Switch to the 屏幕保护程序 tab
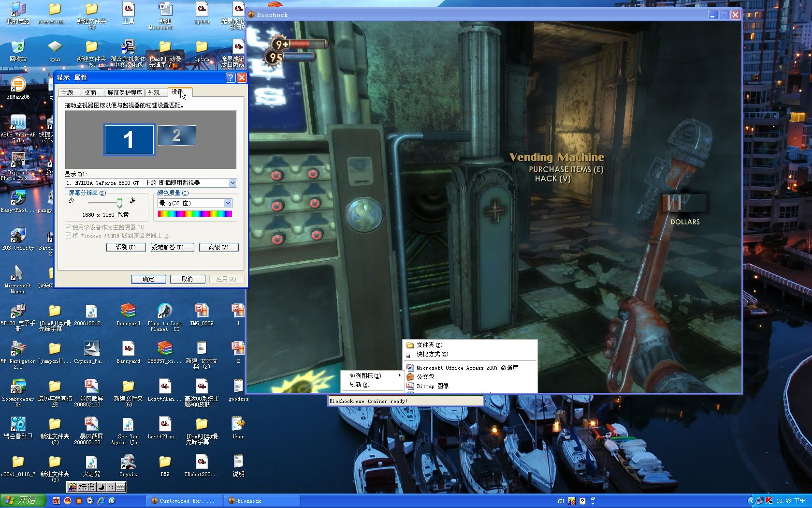The width and height of the screenshot is (812, 508). [x=124, y=92]
